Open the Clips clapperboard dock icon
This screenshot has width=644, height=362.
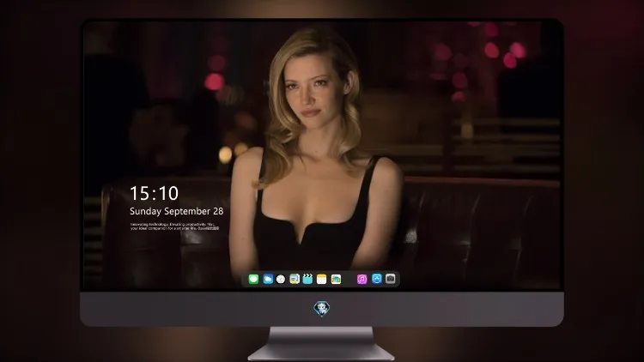307,279
